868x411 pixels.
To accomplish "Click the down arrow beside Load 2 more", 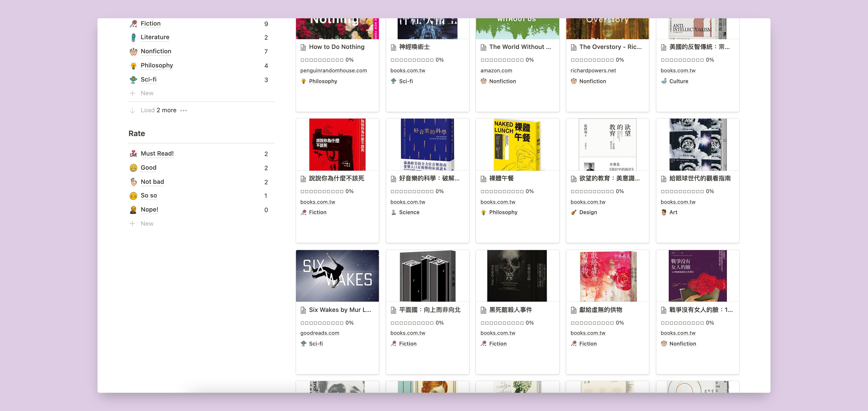I will (132, 110).
